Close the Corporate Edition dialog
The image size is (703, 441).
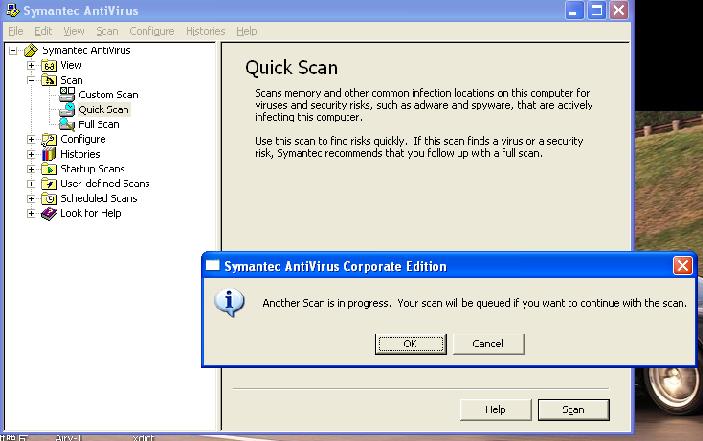tap(682, 266)
